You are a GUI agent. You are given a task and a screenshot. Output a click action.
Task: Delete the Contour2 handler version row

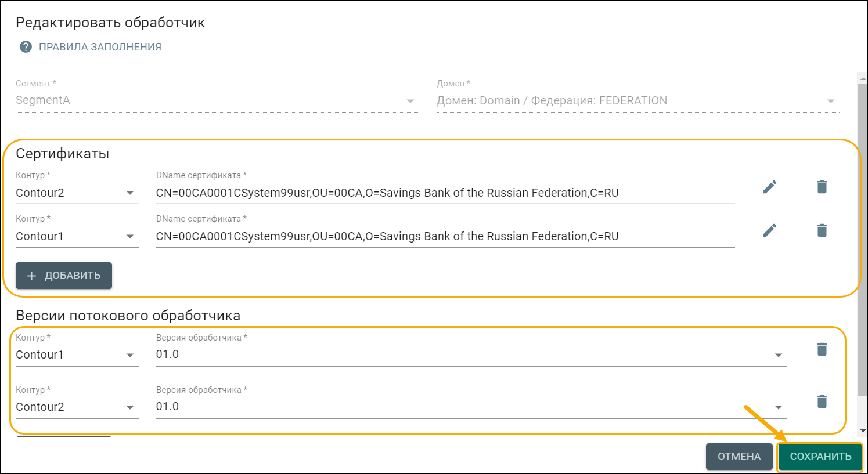click(x=822, y=401)
